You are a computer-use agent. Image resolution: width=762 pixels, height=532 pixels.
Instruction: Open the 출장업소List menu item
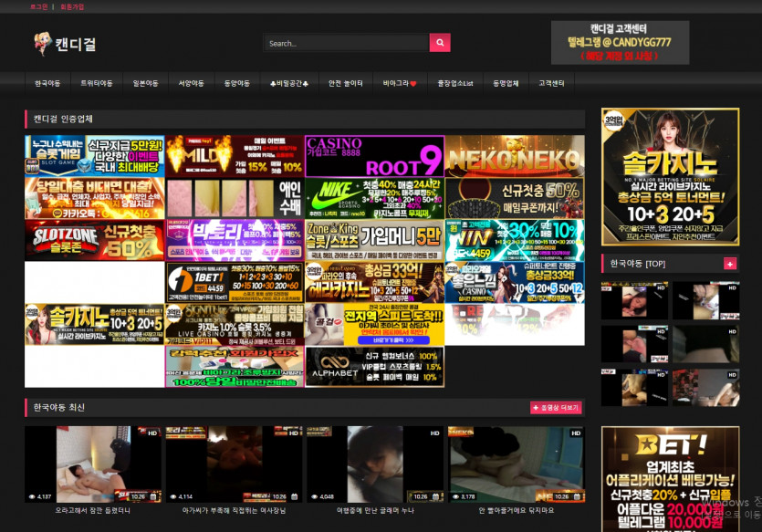[x=454, y=83]
